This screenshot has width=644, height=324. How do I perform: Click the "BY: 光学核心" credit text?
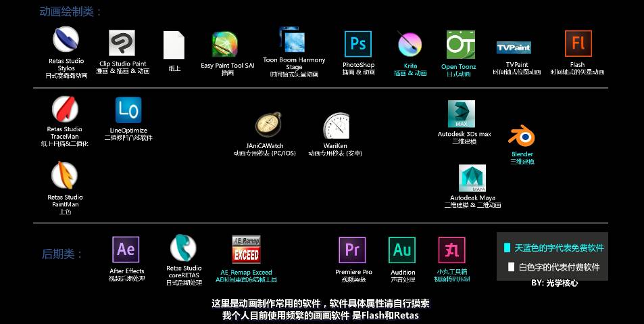[555, 283]
